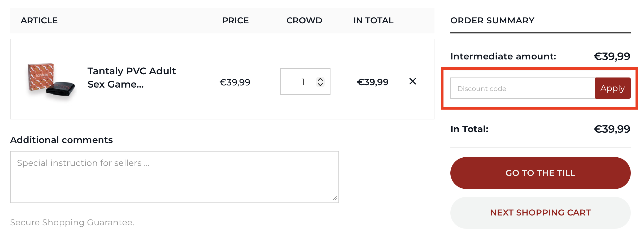
Task: Focus the special instruction comments box
Action: (x=174, y=177)
